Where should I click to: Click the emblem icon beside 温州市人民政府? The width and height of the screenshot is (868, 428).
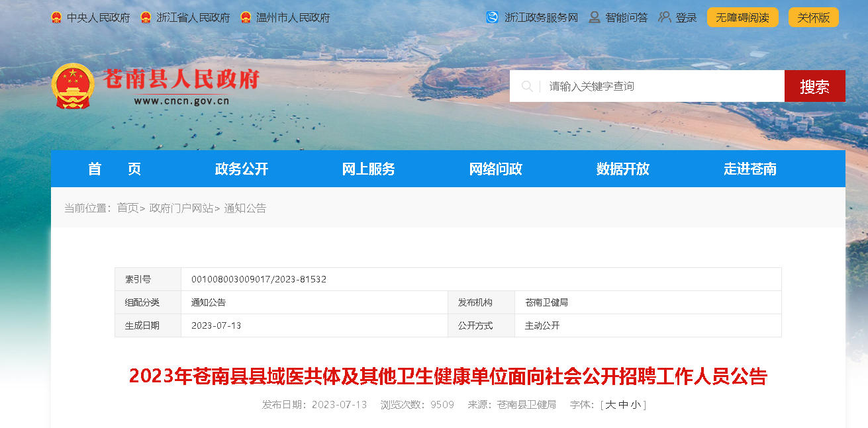246,18
